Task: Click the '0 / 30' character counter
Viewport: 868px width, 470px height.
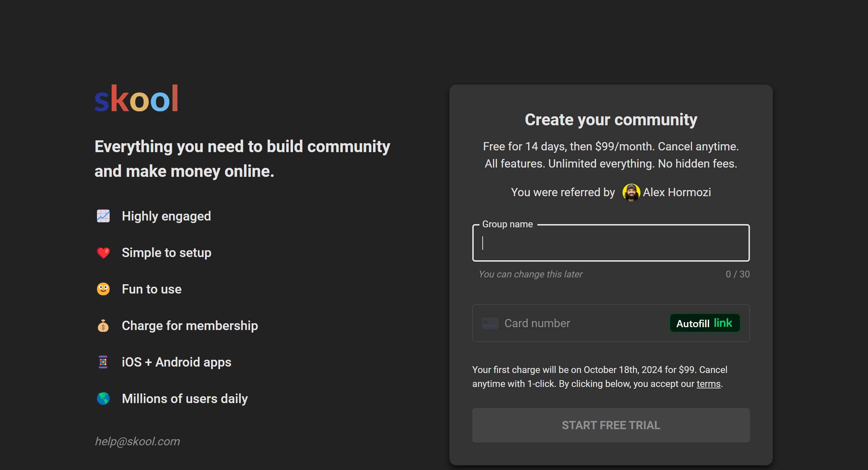Action: pyautogui.click(x=738, y=274)
